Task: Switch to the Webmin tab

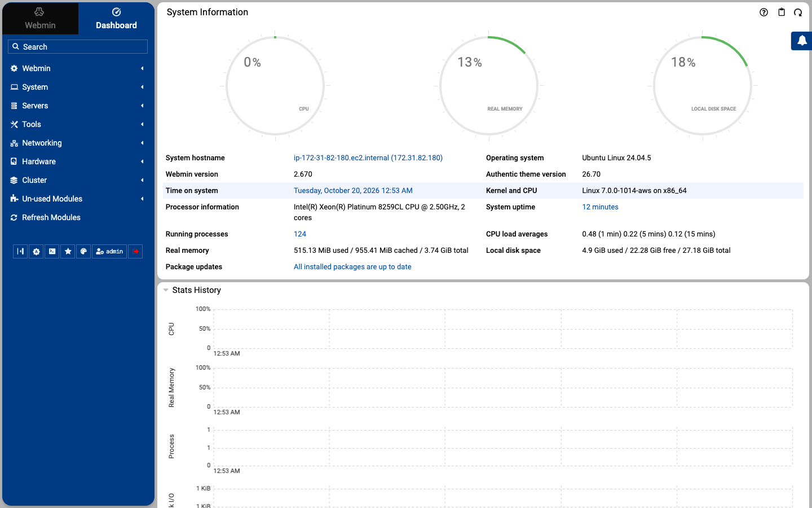Action: (x=40, y=19)
